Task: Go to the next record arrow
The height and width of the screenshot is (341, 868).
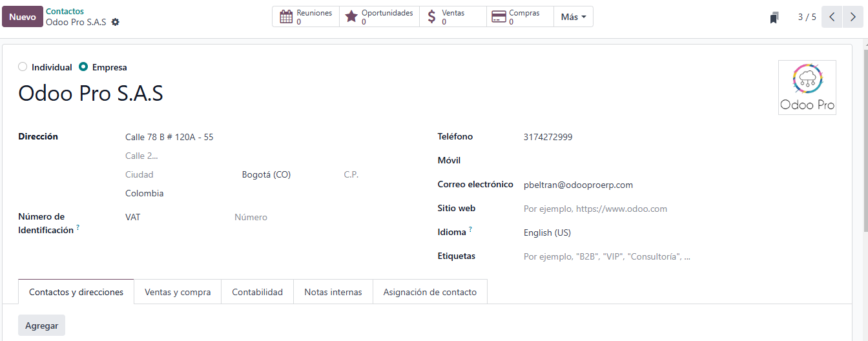Action: [x=853, y=17]
